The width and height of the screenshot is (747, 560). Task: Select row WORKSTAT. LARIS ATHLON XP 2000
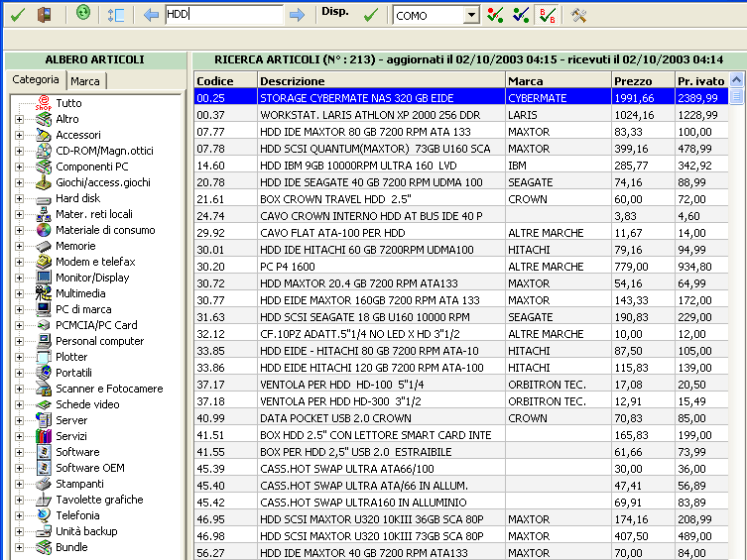[x=461, y=115]
